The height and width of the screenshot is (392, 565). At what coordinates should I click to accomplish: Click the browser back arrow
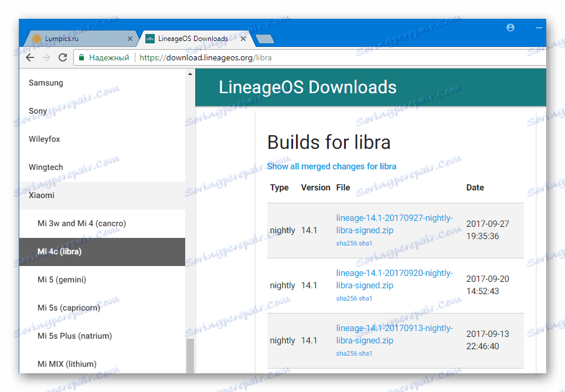coord(30,57)
